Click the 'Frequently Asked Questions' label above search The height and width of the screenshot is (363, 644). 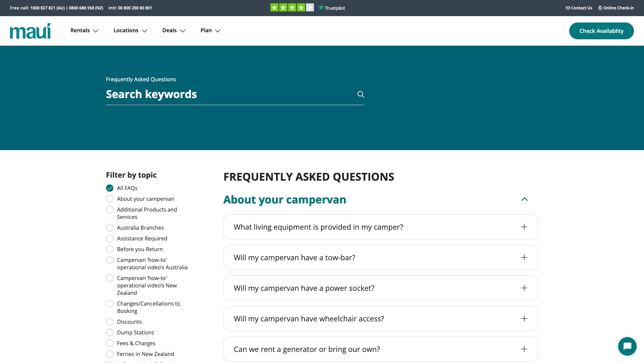(x=141, y=79)
